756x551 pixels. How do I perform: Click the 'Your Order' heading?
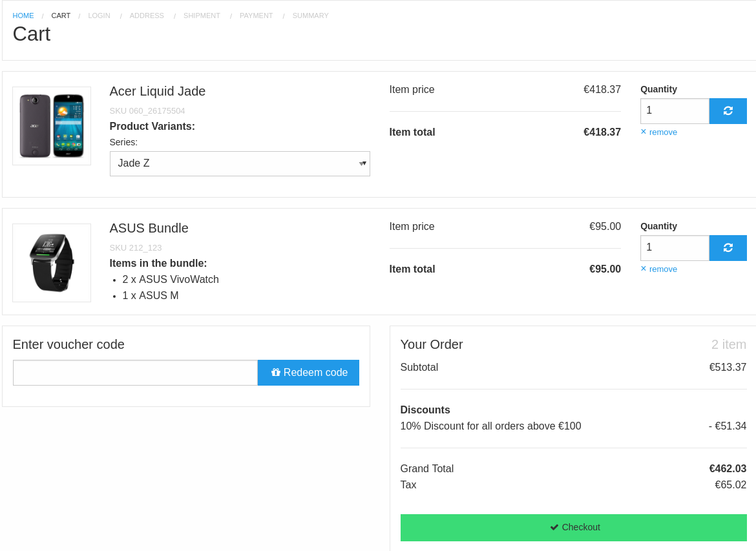(432, 344)
